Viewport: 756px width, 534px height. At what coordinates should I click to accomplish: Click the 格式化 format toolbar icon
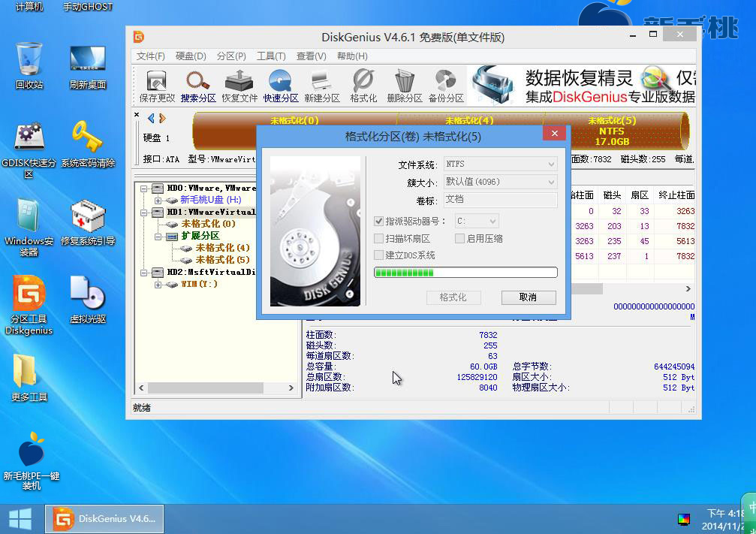(x=363, y=86)
